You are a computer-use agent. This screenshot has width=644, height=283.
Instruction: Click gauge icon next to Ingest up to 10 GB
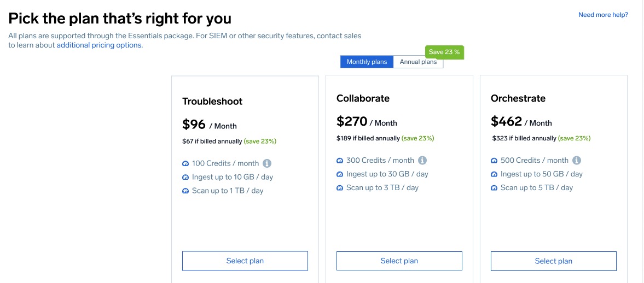pyautogui.click(x=185, y=178)
